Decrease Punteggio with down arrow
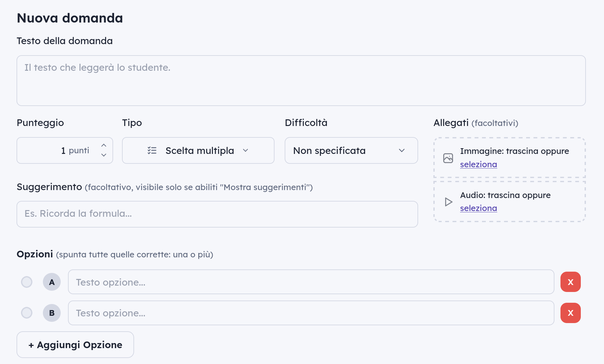The height and width of the screenshot is (364, 604). [x=104, y=155]
